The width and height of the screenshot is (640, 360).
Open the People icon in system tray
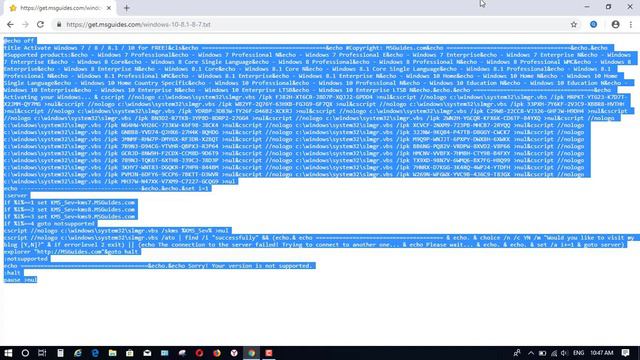(x=517, y=353)
